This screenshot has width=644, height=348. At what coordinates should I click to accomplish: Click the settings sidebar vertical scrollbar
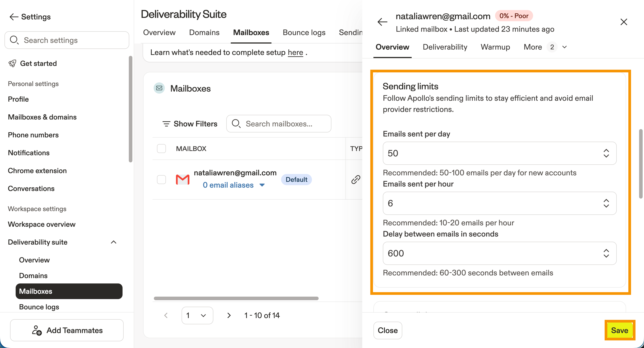click(x=130, y=109)
